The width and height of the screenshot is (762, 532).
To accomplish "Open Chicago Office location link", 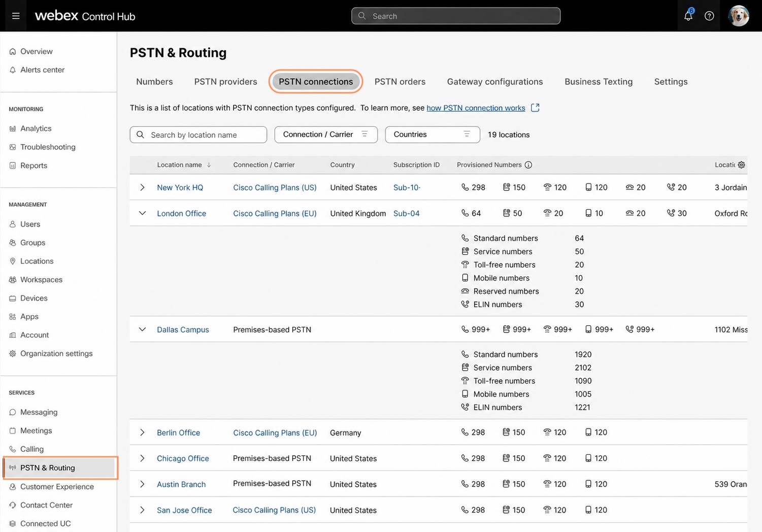I will [183, 458].
